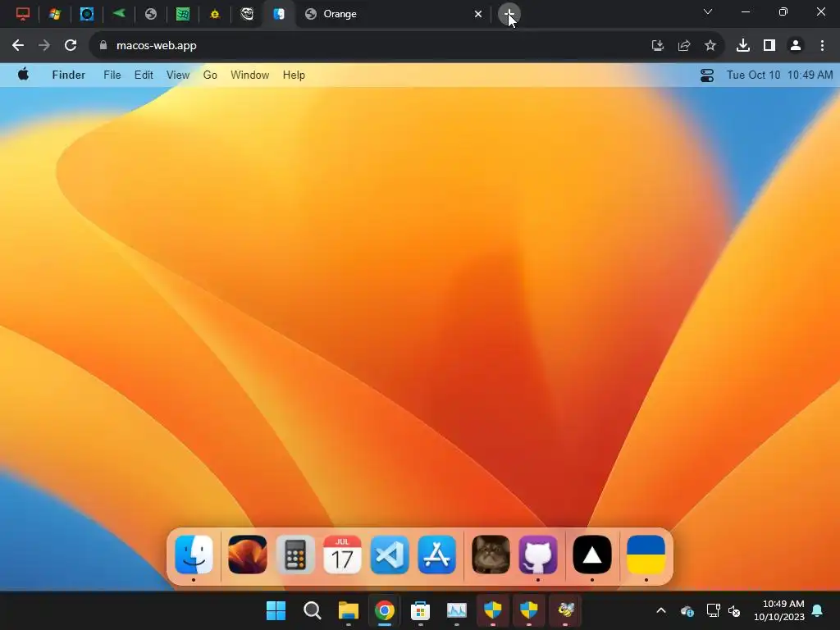This screenshot has width=840, height=630.
Task: Close the Orange tab
Action: pyautogui.click(x=478, y=15)
